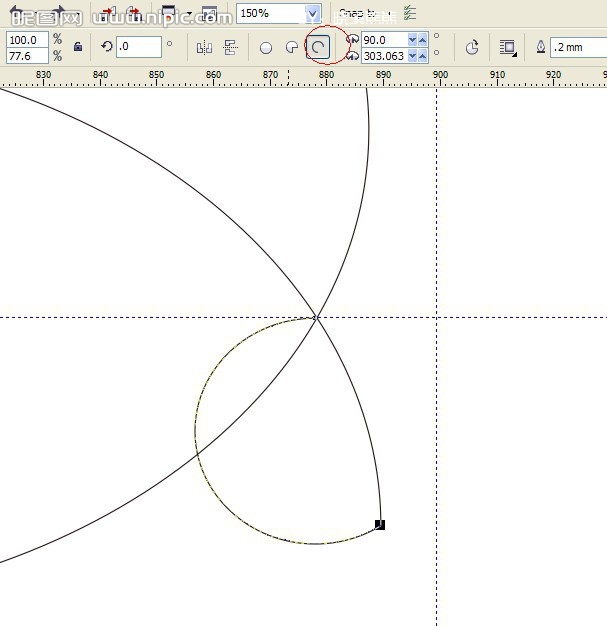Viewport: 607px width, 626px height.
Task: Click the Export icon on standard toolbar
Action: tap(134, 14)
